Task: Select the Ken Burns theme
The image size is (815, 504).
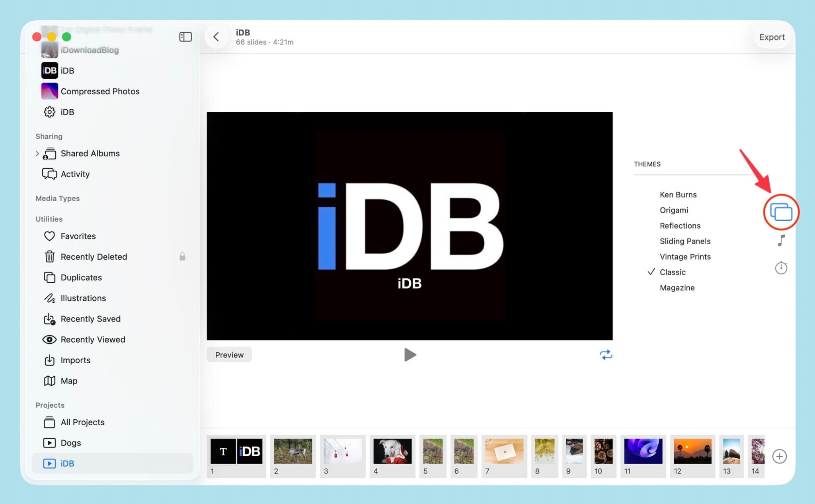Action: 678,195
